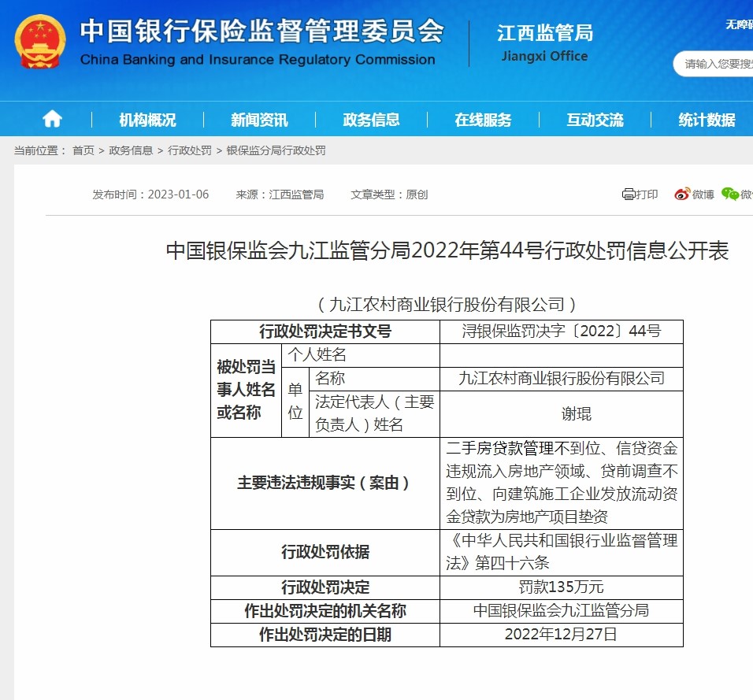The width and height of the screenshot is (753, 700).
Task: Open the 机构概况 menu
Action: 147,120
